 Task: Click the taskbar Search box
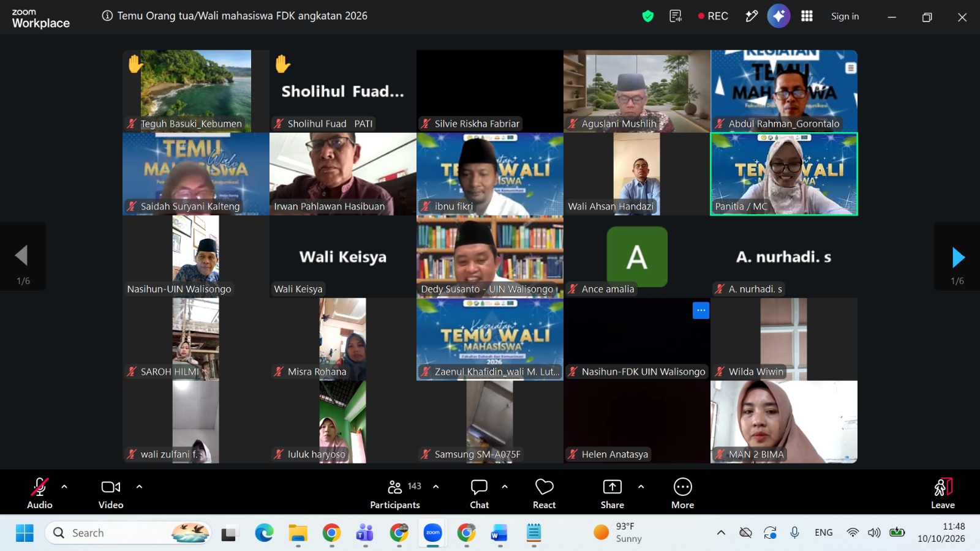pyautogui.click(x=128, y=533)
